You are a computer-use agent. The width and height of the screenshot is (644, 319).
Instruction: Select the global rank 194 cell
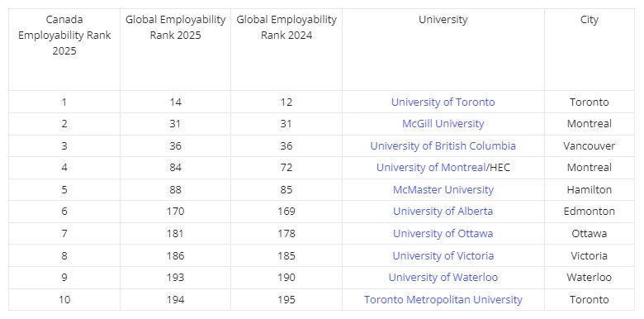click(175, 300)
